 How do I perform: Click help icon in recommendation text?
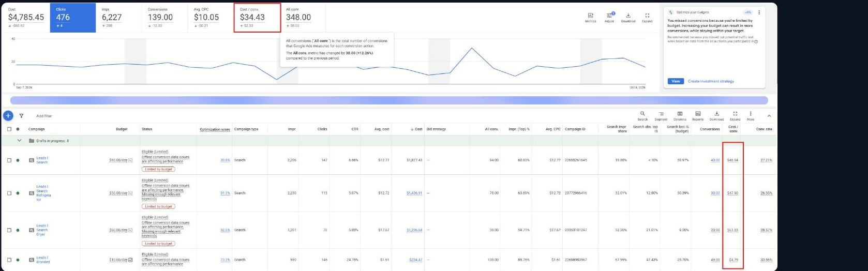click(756, 41)
